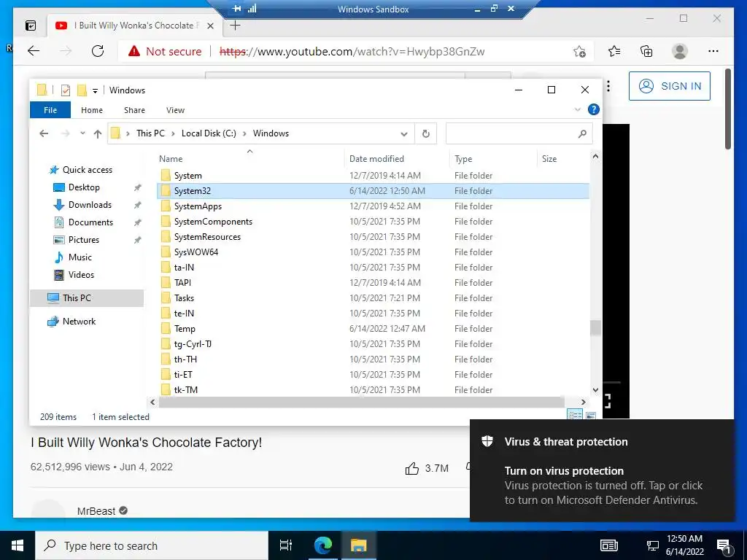
Task: Refresh the Windows folder listing
Action: pos(426,134)
